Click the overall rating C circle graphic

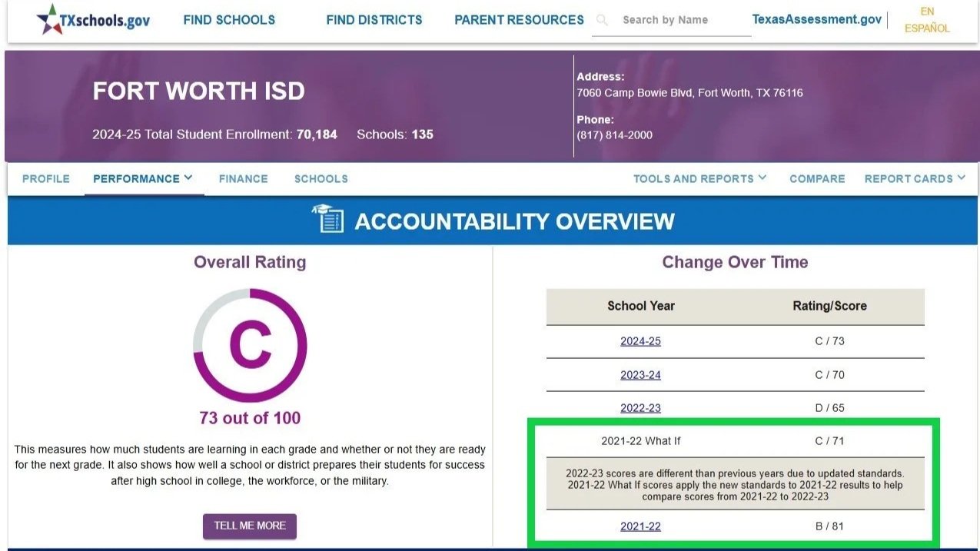tap(250, 345)
